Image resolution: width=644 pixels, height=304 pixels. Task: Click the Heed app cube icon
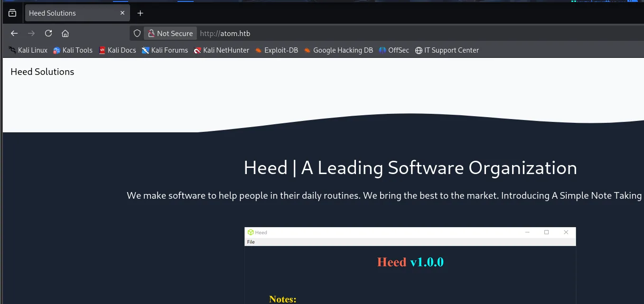251,232
